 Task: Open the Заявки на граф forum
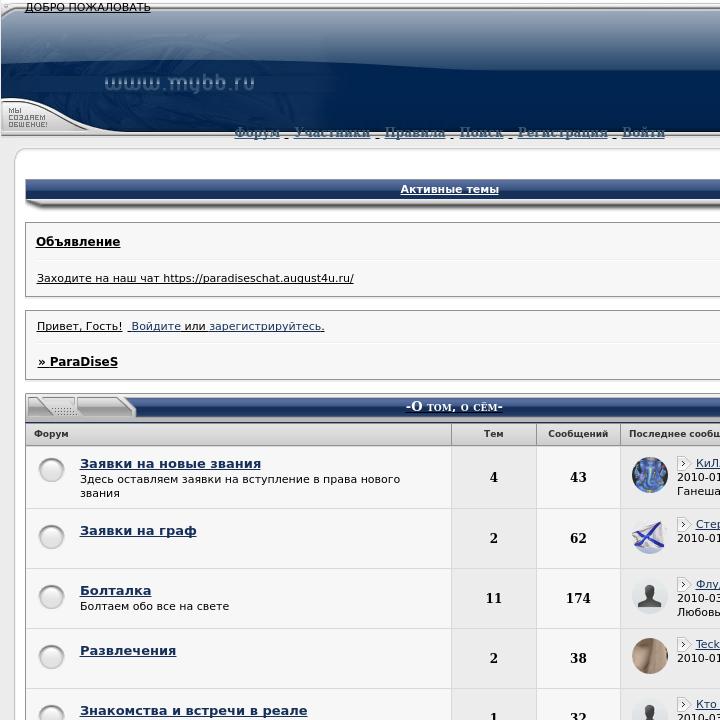pyautogui.click(x=138, y=531)
